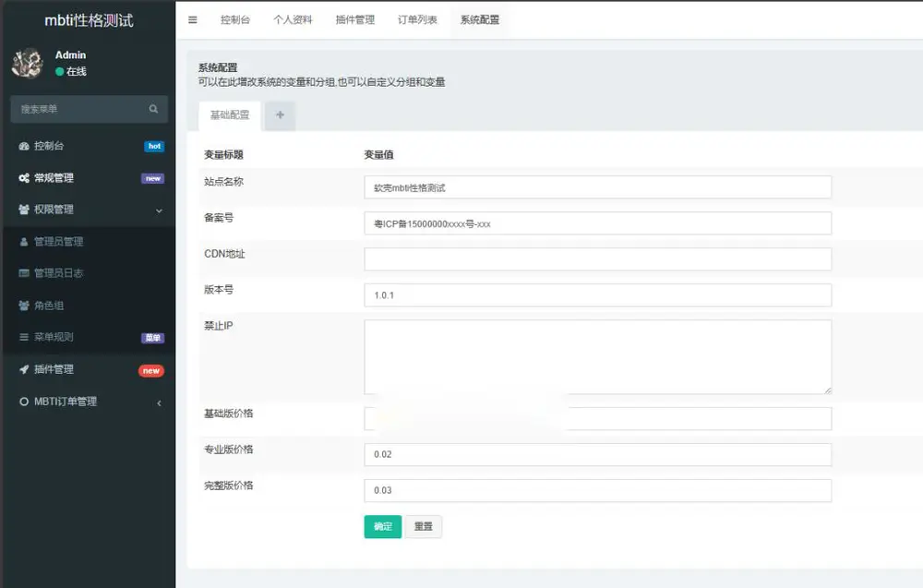Click the 变量标题 column header
The image size is (923, 588).
click(x=223, y=155)
